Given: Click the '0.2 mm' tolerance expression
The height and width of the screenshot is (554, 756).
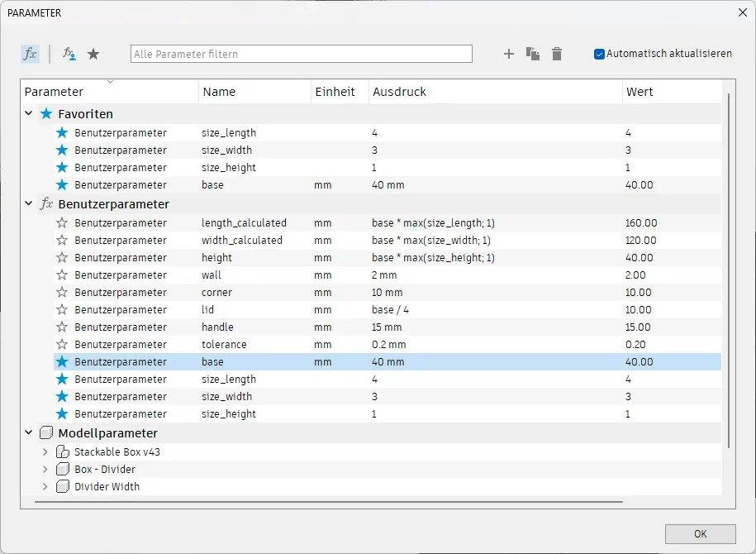Looking at the screenshot, I should coord(388,345).
